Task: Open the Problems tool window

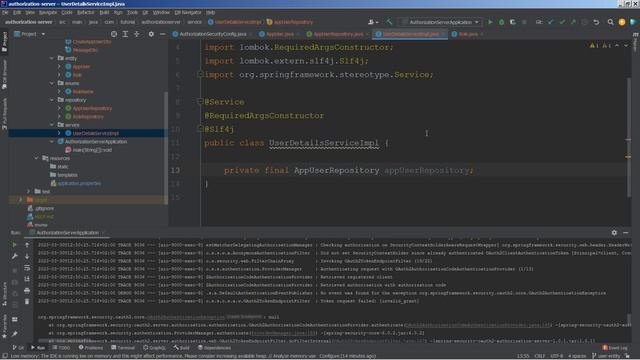Action: pos(91,348)
